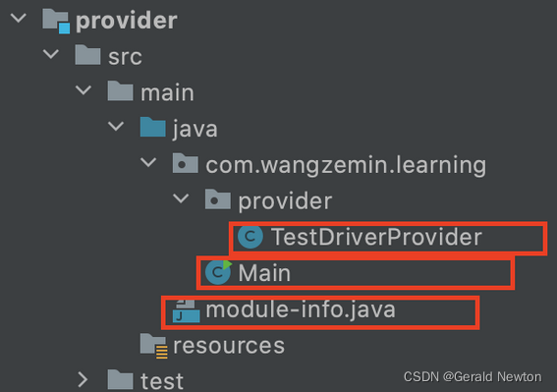557x392 pixels.
Task: Click the blue java source root icon
Action: pos(152,127)
